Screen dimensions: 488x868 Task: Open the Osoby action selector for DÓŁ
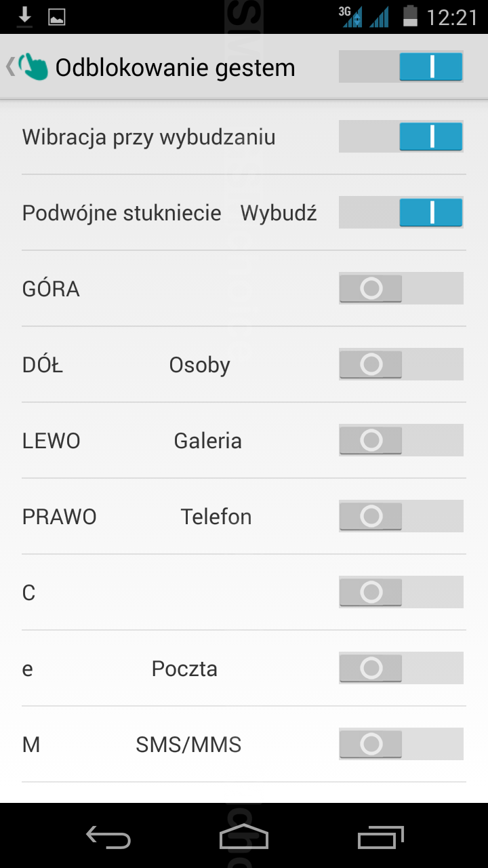pos(199,365)
